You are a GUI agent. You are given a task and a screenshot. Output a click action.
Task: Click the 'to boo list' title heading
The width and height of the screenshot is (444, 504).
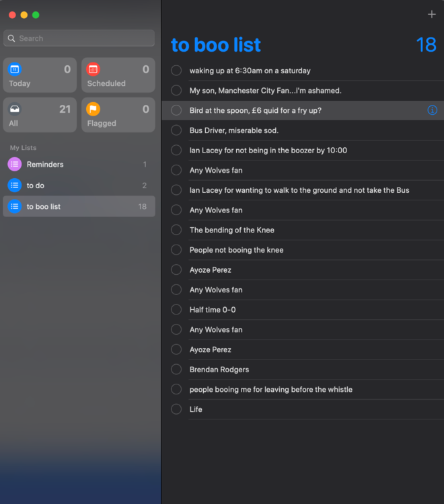[x=215, y=44]
